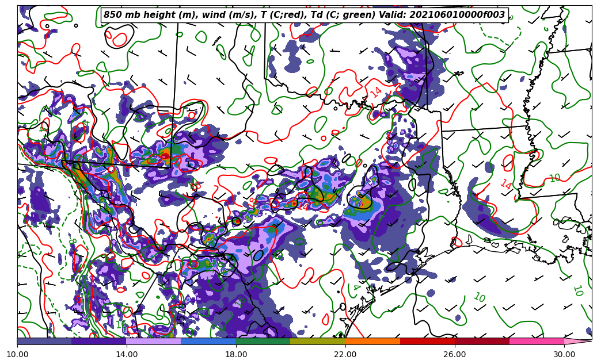597x364 pixels.
Task: Click the dark red 26–28 colorbar segment
Action: click(x=482, y=341)
